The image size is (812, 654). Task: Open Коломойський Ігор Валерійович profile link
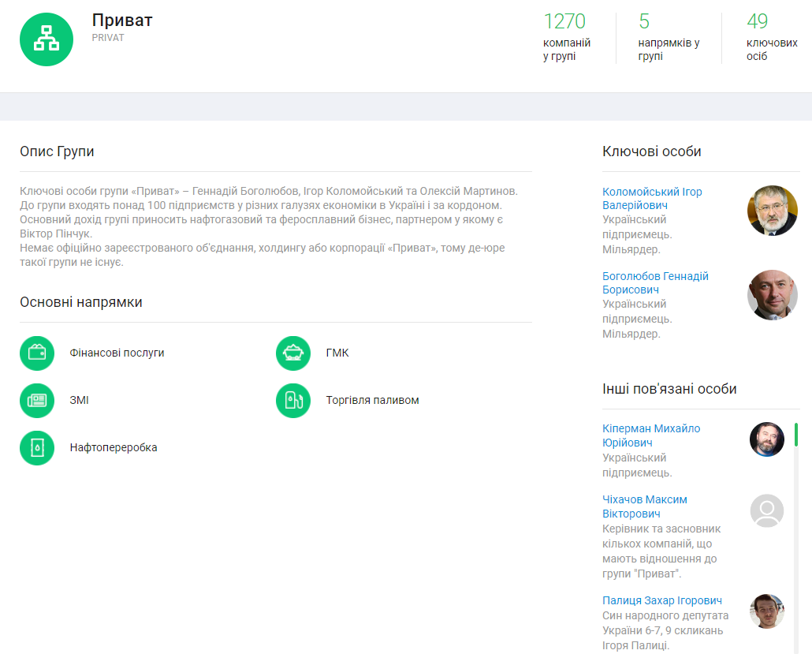[651, 198]
